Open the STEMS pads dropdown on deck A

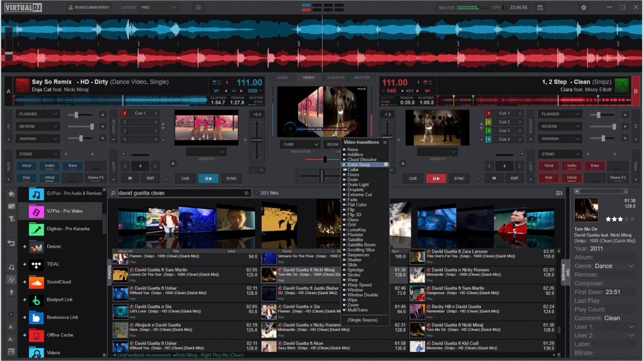click(x=38, y=154)
